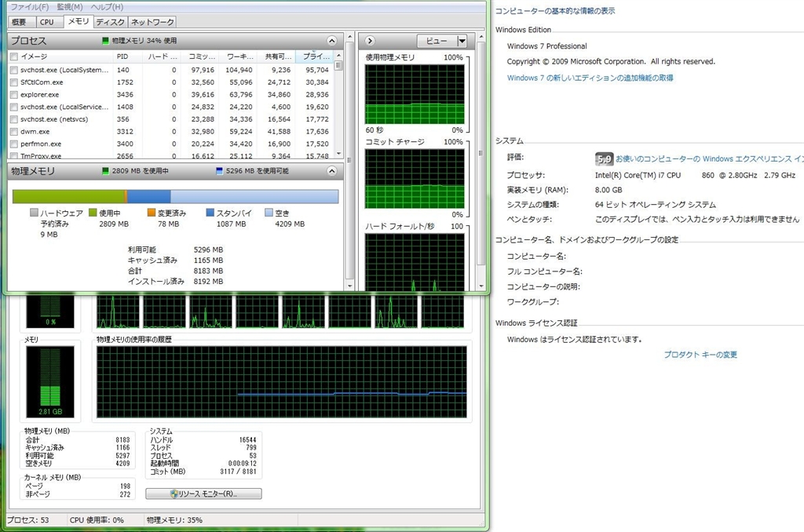Tick the svchost.exe (netsvcs) checkbox
Image resolution: width=804 pixels, height=532 pixels.
[14, 119]
